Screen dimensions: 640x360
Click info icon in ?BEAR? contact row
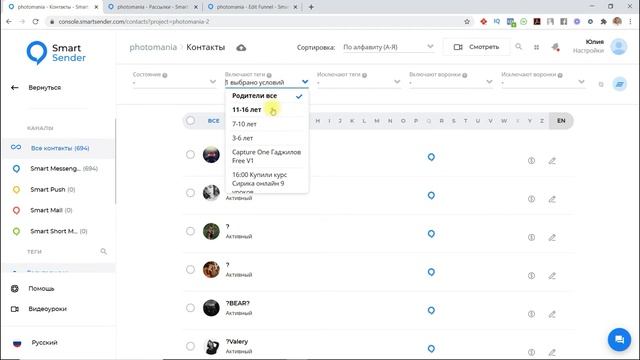click(x=531, y=314)
